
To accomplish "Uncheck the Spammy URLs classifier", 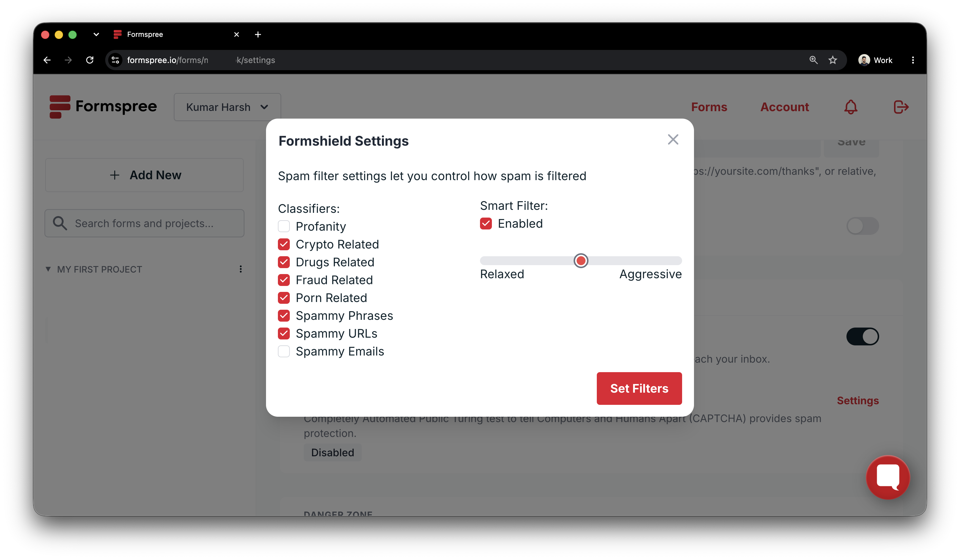I will [284, 333].
